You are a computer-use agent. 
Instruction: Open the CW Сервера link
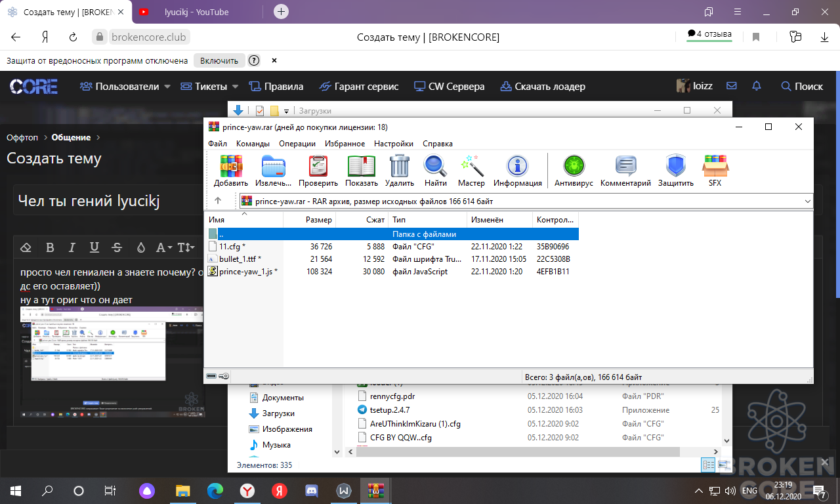pos(450,87)
